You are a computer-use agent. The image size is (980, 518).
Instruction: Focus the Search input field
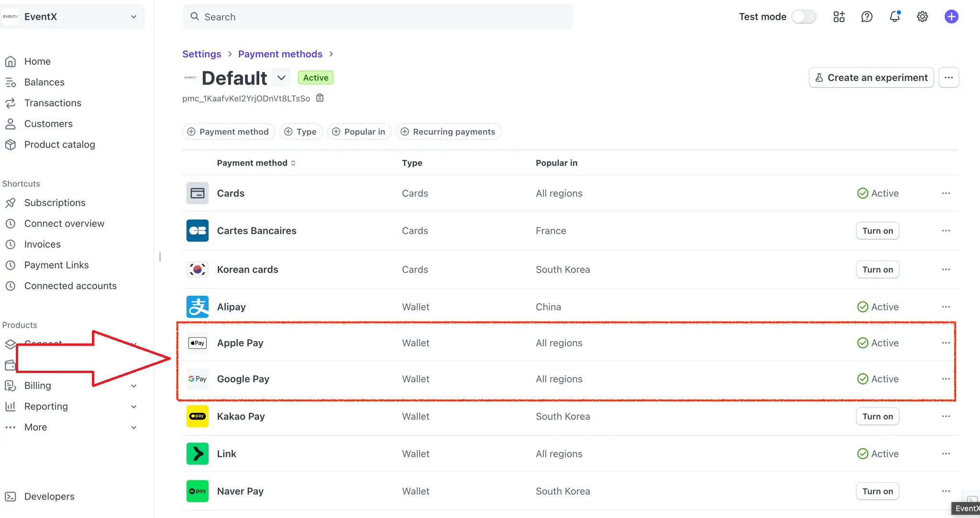pos(378,17)
